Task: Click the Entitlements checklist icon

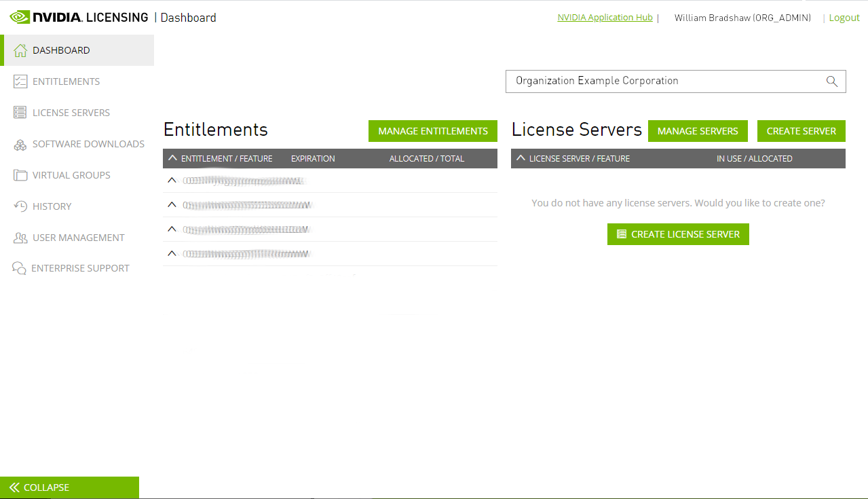Action: coord(20,81)
